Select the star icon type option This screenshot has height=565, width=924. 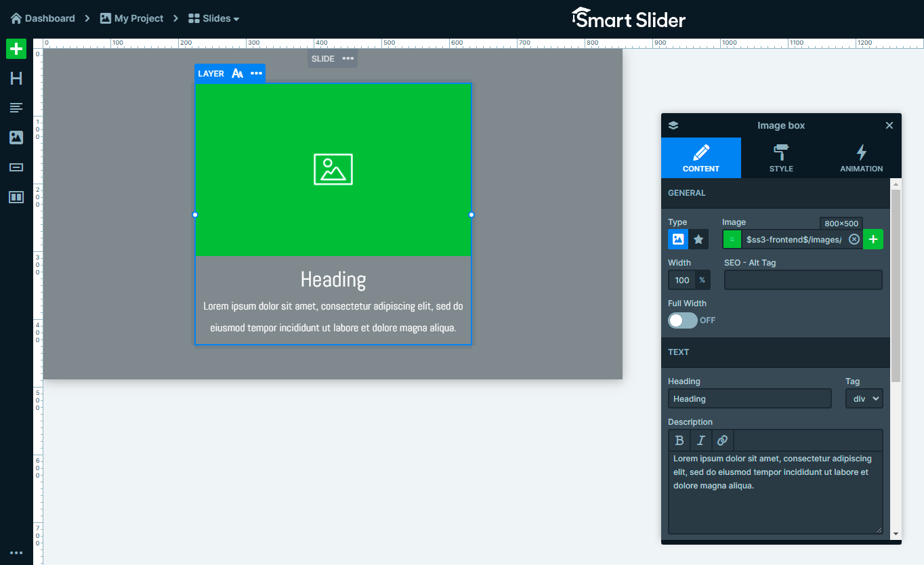(x=698, y=239)
